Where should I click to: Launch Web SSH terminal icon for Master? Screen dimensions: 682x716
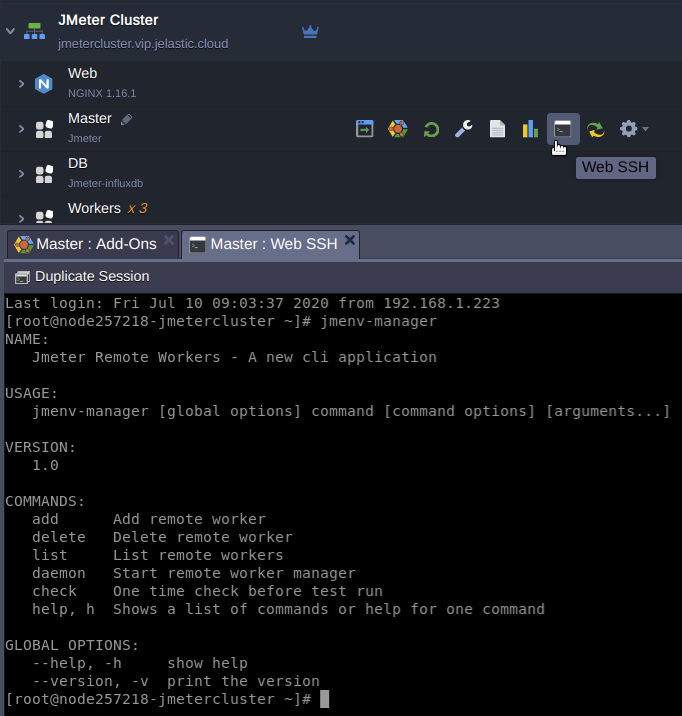point(563,129)
